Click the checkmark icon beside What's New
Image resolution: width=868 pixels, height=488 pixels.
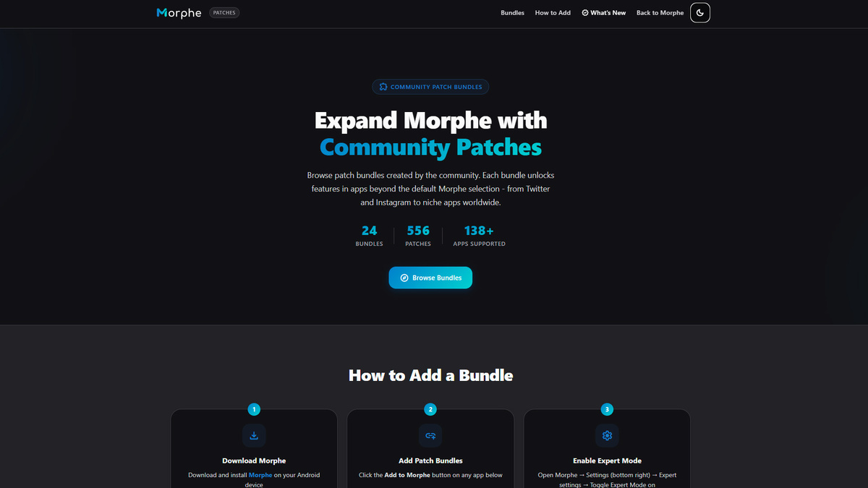(x=585, y=13)
